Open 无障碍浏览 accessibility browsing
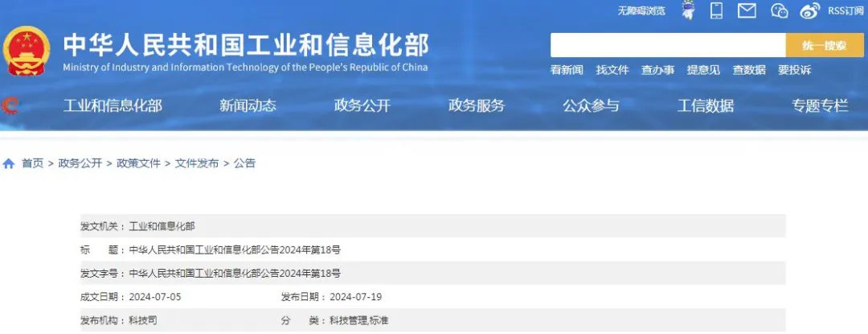This screenshot has width=868, height=334. click(641, 10)
